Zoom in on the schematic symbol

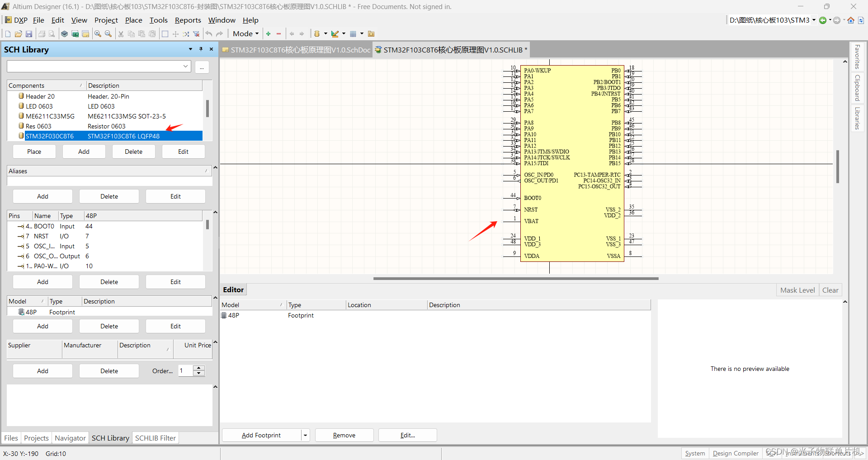[x=98, y=34]
